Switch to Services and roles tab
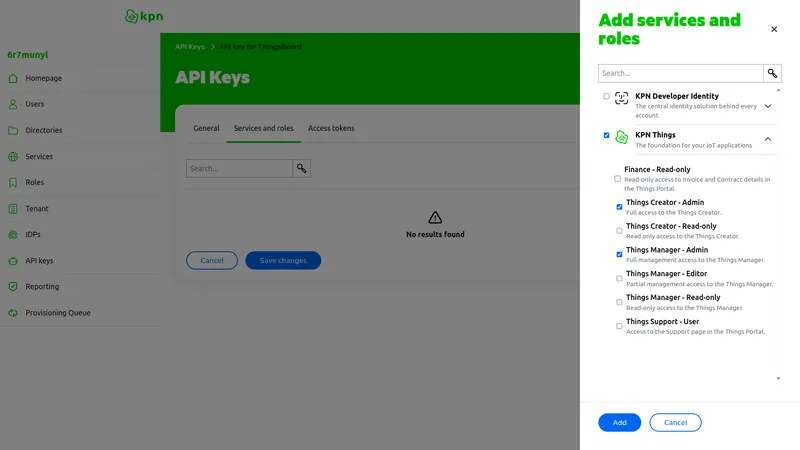Image resolution: width=800 pixels, height=450 pixels. click(x=264, y=128)
